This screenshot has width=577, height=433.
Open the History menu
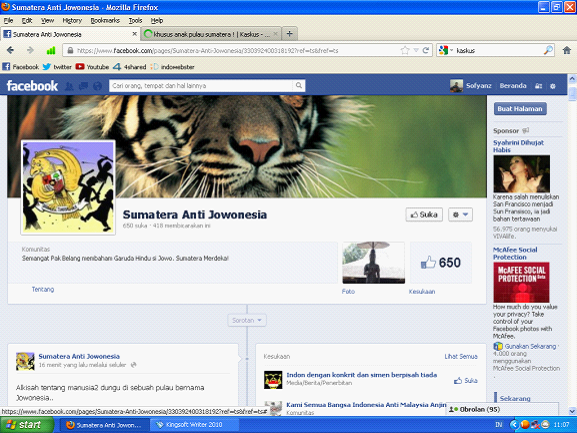point(72,20)
